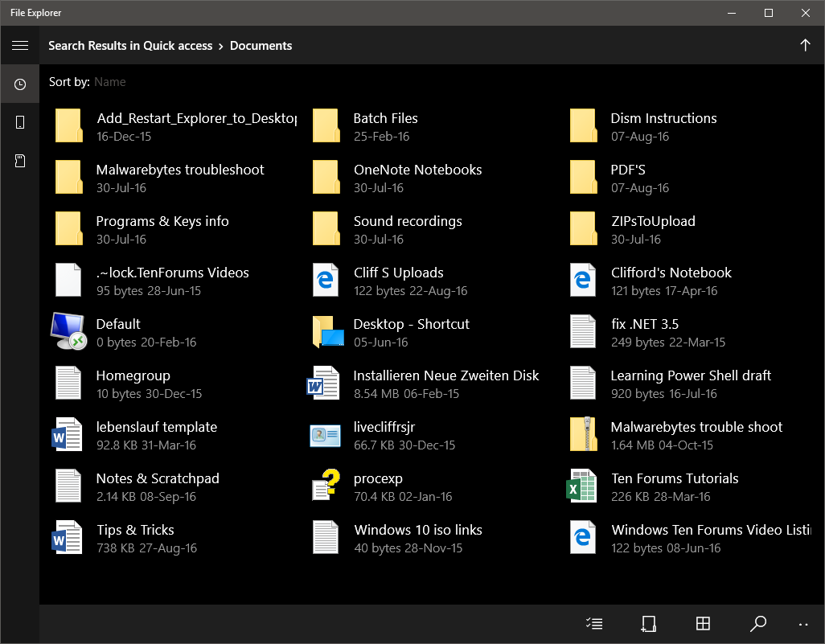Click the 'Notes & Scratchpad' name text

point(158,479)
